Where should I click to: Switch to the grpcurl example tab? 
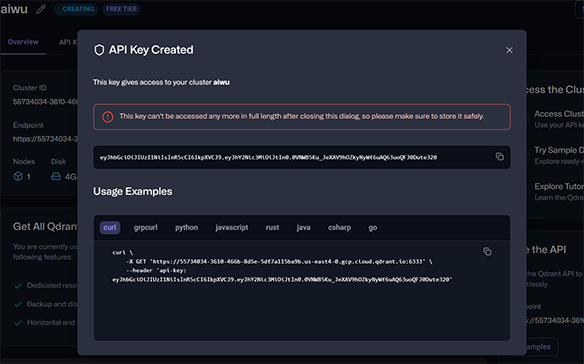point(146,227)
